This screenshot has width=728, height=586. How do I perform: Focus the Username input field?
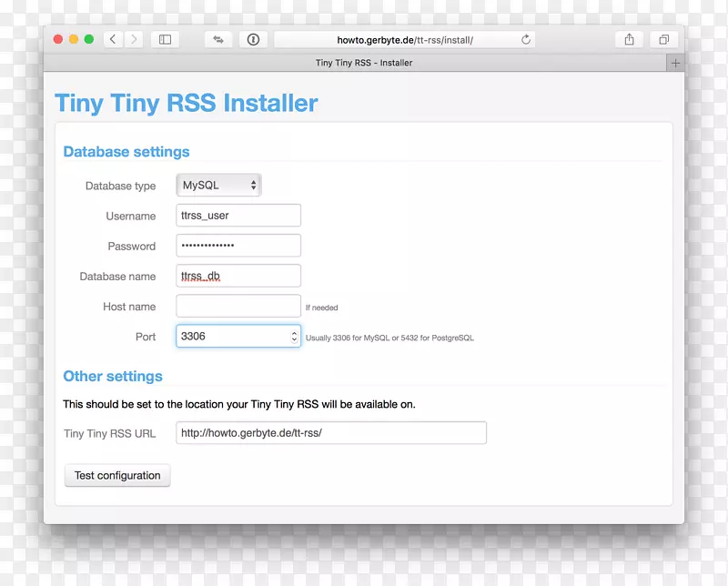point(238,216)
